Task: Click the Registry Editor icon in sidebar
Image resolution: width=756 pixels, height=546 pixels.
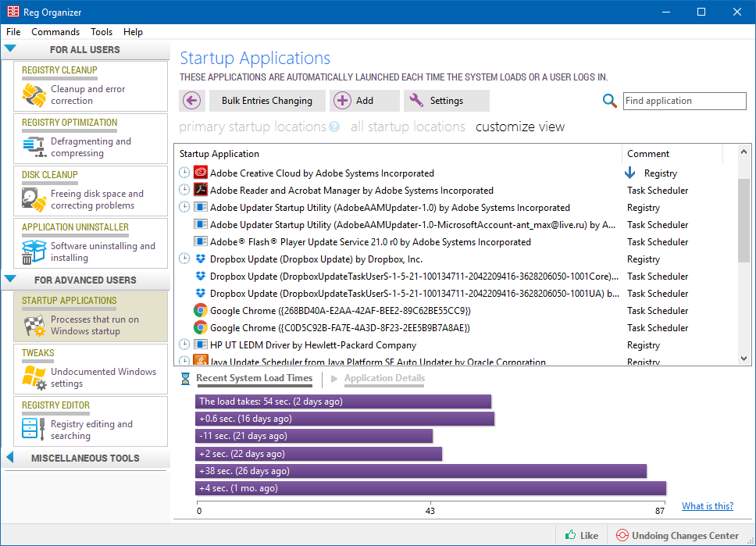Action: 34,430
